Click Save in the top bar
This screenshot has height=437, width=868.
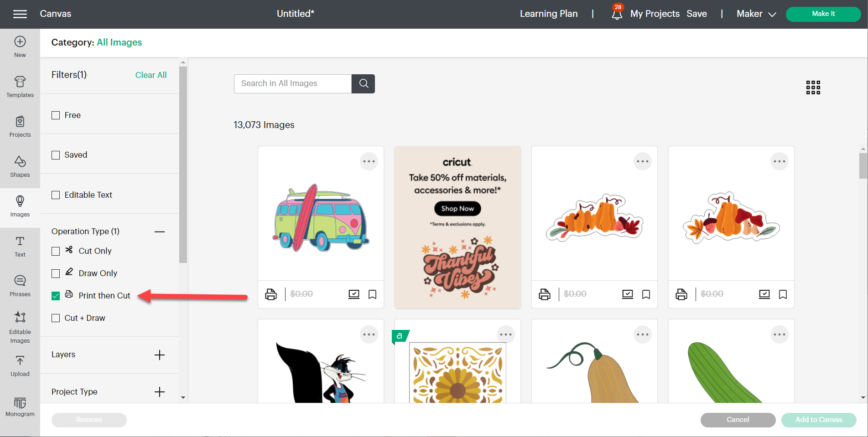pos(696,14)
